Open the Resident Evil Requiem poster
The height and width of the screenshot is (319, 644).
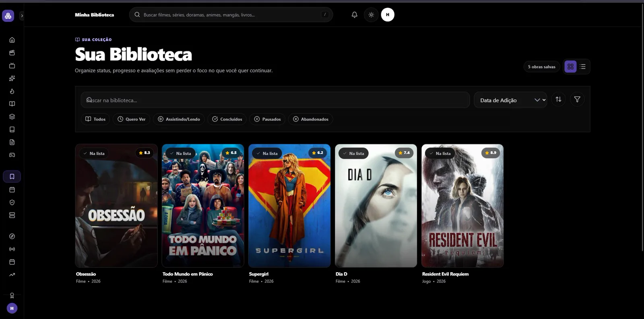pyautogui.click(x=462, y=206)
